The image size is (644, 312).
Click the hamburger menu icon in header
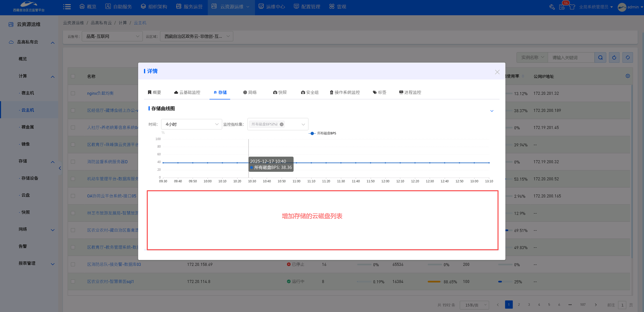coord(67,7)
